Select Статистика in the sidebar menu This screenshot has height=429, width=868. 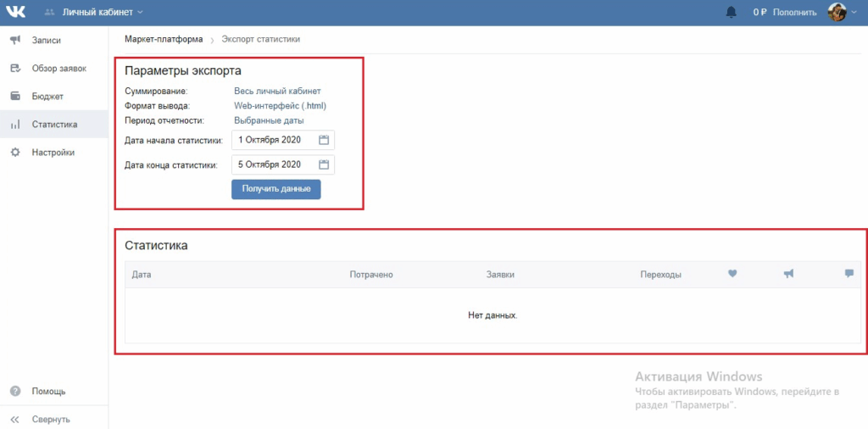[x=54, y=124]
